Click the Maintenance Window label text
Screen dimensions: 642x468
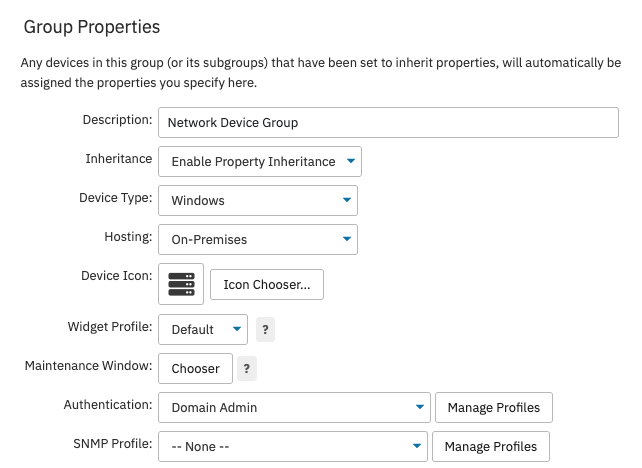coord(88,366)
